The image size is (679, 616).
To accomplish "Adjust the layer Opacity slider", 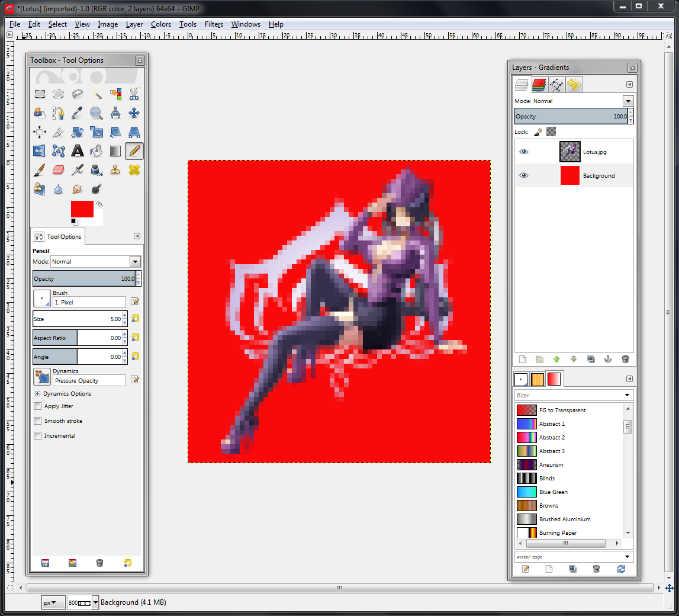I will click(571, 116).
